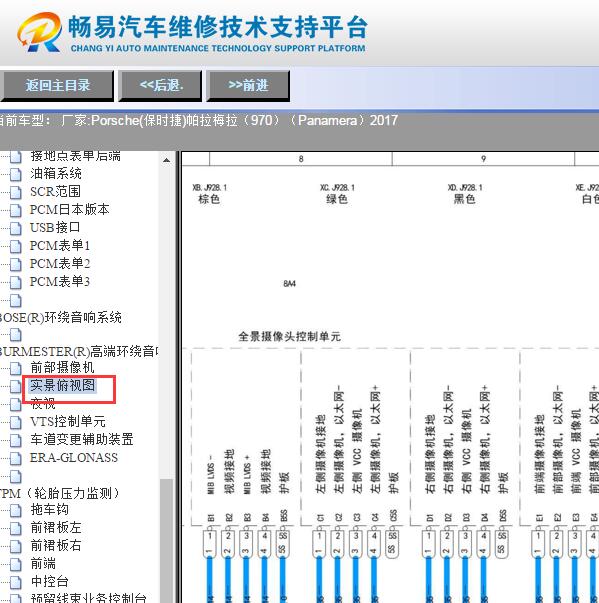Image resolution: width=599 pixels, height=603 pixels.
Task: Click the blank document icon above BURMESTER entry
Action: click(x=16, y=335)
